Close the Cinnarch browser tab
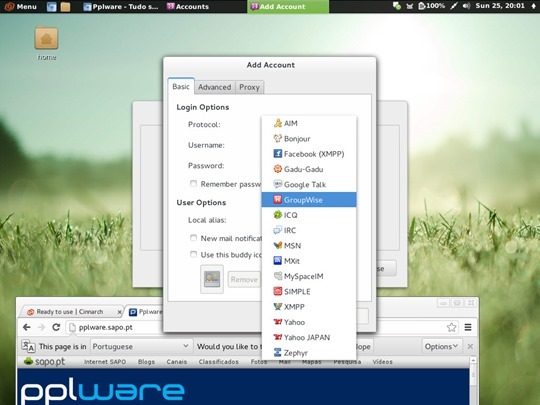The height and width of the screenshot is (405, 540). pyautogui.click(x=119, y=312)
